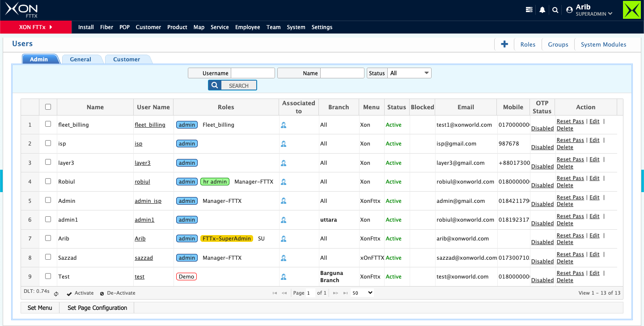The width and height of the screenshot is (644, 326).
Task: Click the blue plus add user icon
Action: tap(504, 44)
